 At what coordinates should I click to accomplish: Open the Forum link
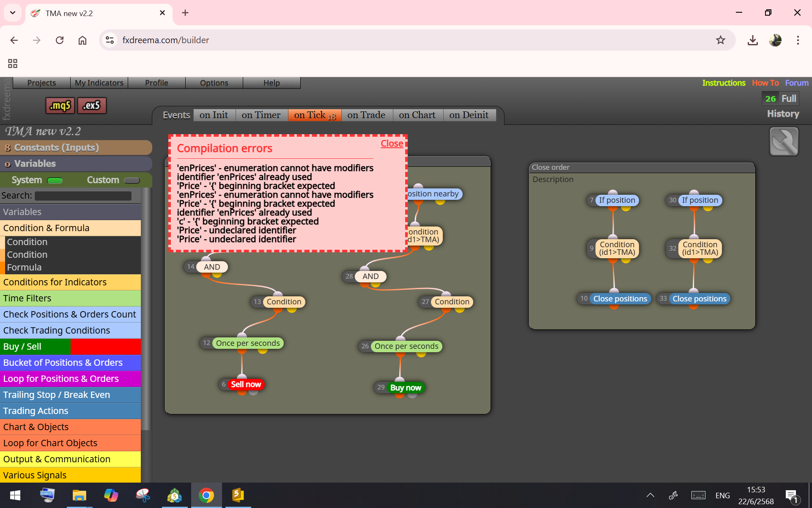tap(797, 83)
